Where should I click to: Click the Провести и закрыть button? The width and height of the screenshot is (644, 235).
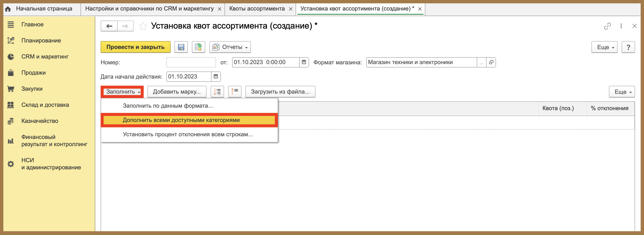click(x=136, y=47)
